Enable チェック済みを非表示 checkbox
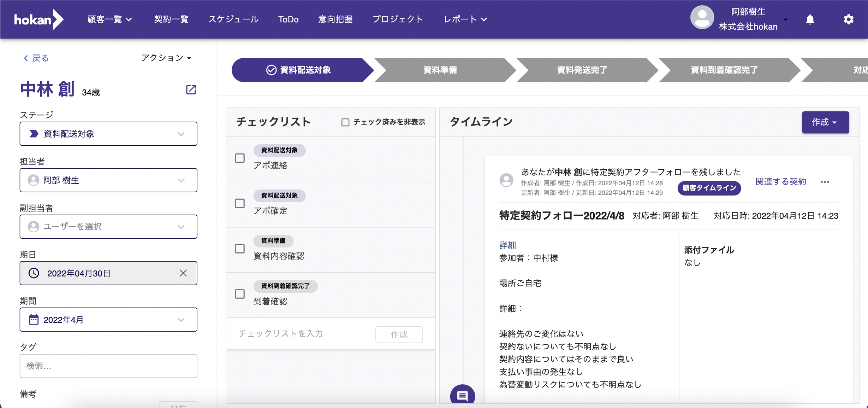This screenshot has height=408, width=868. click(345, 122)
